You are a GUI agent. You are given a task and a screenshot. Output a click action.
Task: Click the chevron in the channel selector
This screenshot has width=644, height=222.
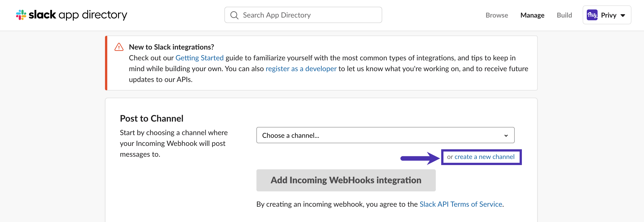tap(506, 136)
